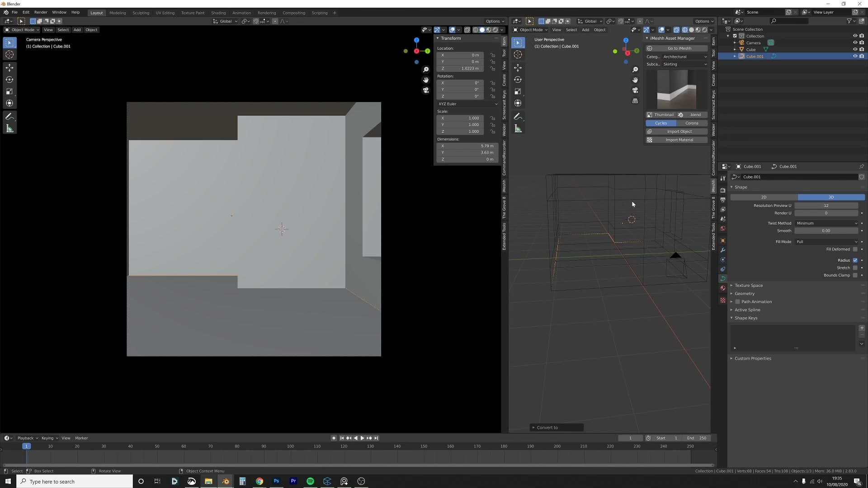The height and width of the screenshot is (488, 868).
Task: Click the Windows Start button
Action: [8, 481]
